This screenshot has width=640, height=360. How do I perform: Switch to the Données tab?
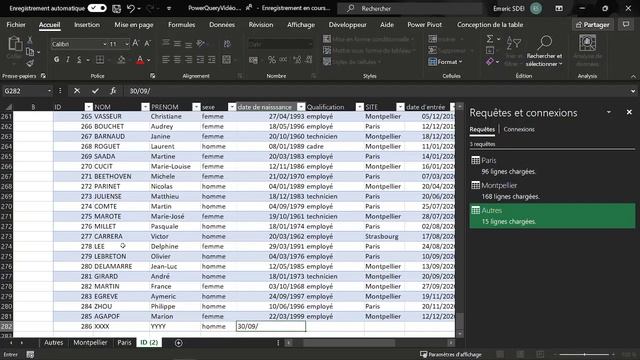tap(222, 25)
